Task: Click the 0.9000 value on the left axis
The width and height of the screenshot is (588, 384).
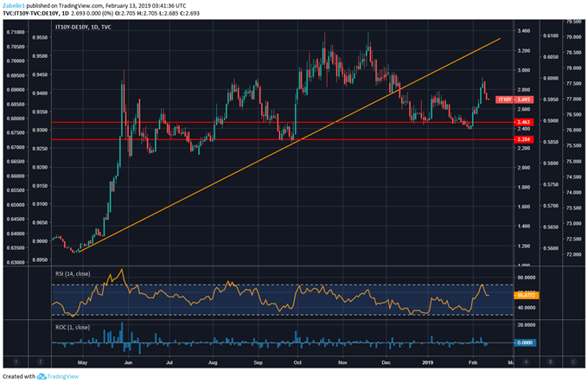Action: coord(40,241)
